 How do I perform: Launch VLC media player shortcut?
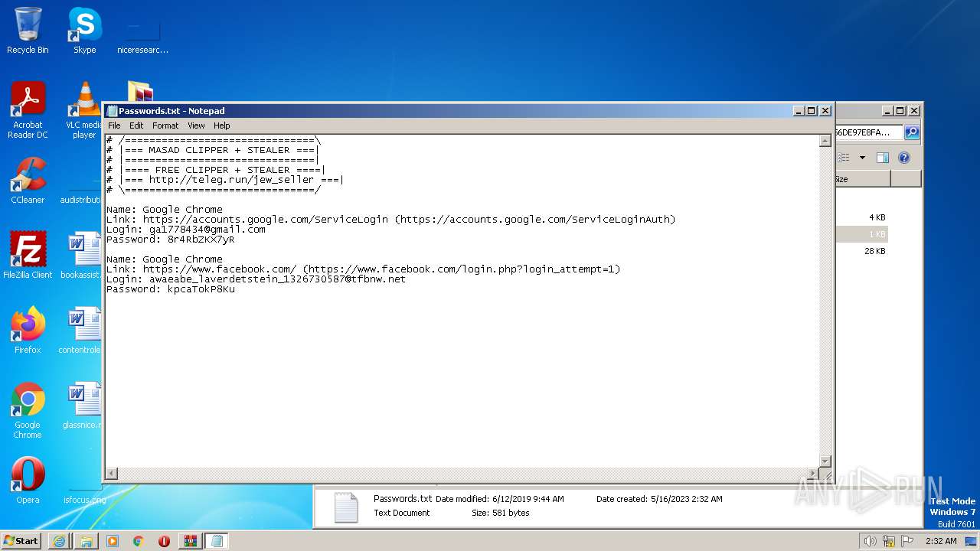click(x=84, y=110)
